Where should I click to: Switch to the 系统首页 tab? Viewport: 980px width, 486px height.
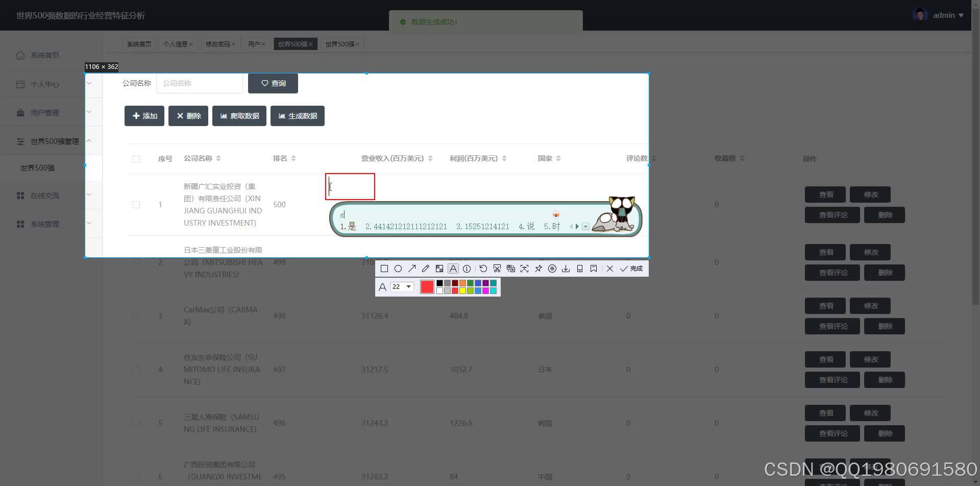click(x=139, y=44)
